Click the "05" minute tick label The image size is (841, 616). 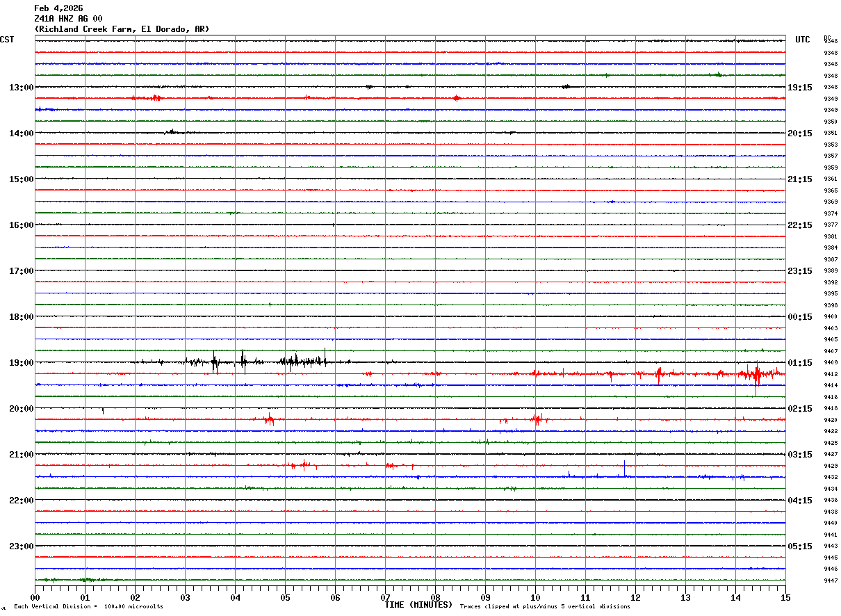click(x=285, y=597)
